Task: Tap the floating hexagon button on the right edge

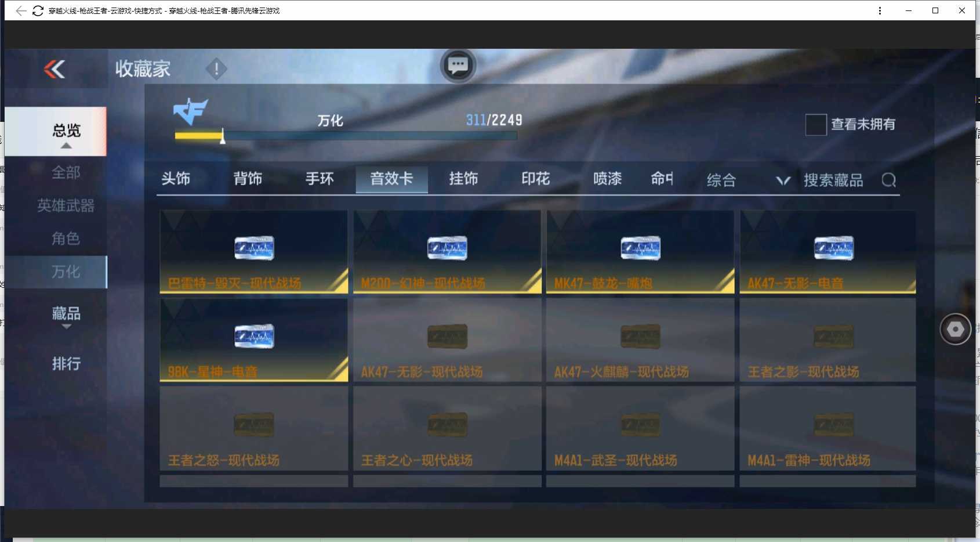Action: pos(955,329)
